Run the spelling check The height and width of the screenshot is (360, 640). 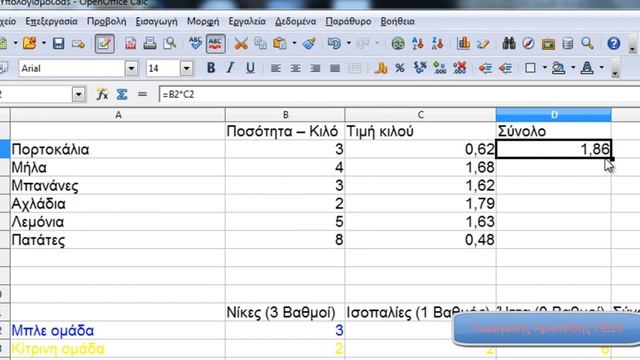[x=196, y=43]
